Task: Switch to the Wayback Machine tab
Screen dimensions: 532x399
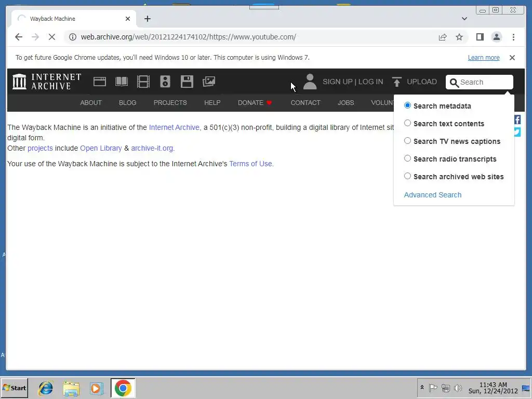Action: 74,19
